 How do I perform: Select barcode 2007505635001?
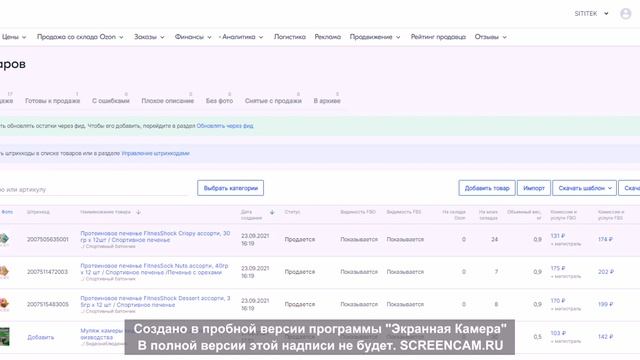pyautogui.click(x=47, y=239)
